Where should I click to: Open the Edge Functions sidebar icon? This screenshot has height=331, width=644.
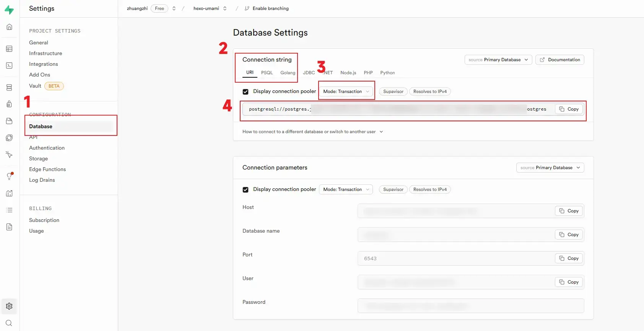point(9,138)
